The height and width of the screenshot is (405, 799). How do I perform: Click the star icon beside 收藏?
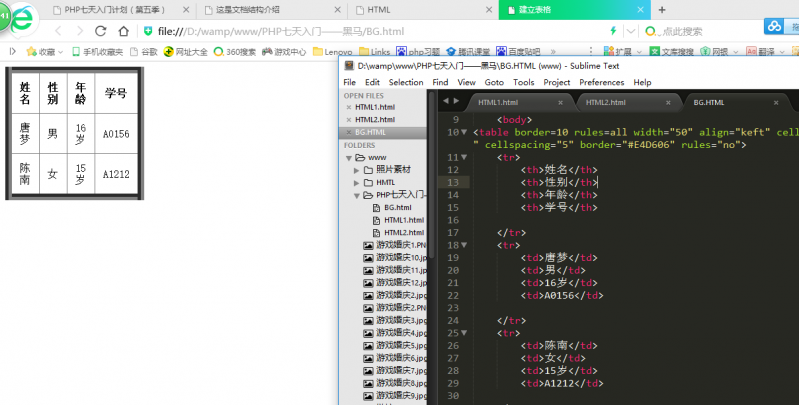pyautogui.click(x=31, y=51)
